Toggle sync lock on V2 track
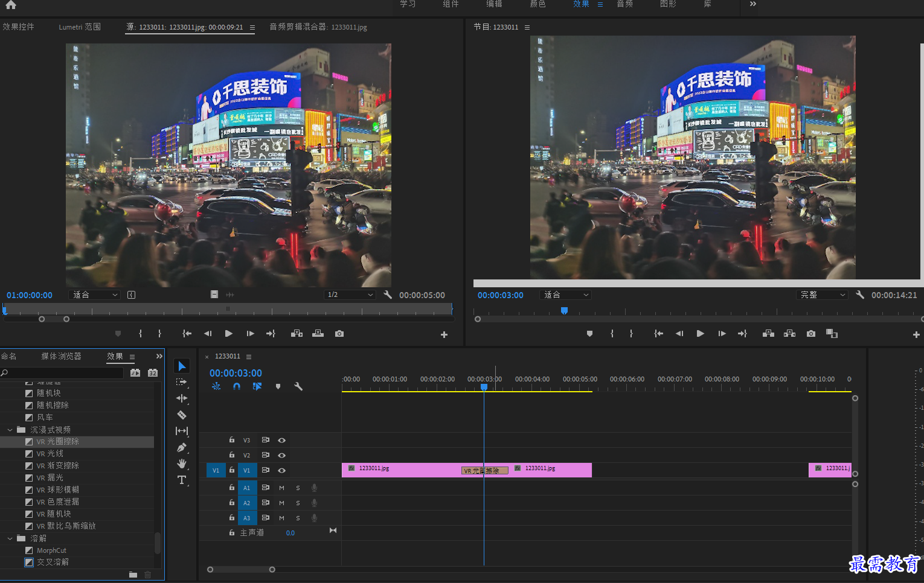 pyautogui.click(x=265, y=455)
